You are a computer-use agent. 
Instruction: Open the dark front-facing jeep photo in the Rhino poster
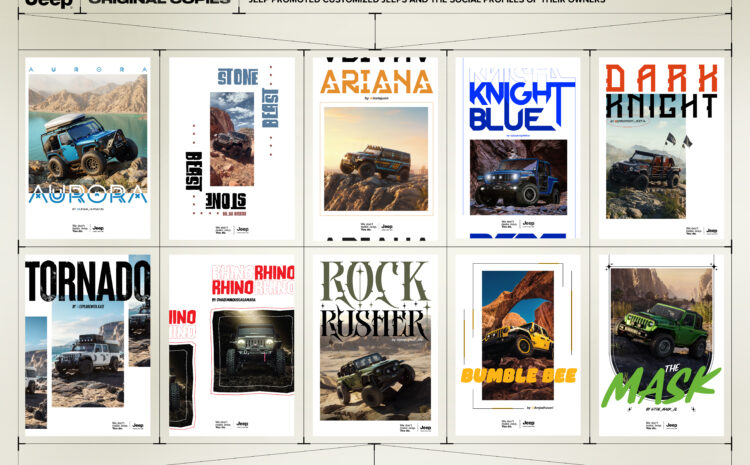pos(253,351)
